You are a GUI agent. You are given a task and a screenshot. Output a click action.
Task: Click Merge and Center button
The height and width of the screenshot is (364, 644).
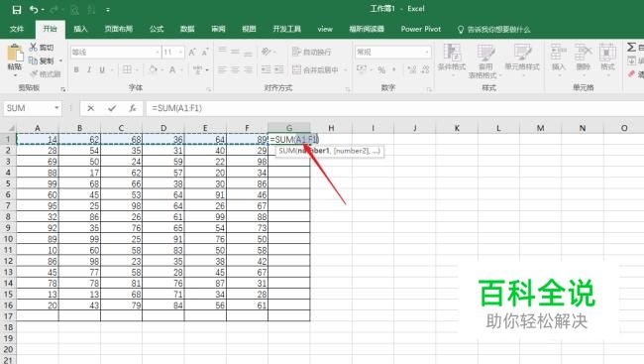[315, 69]
